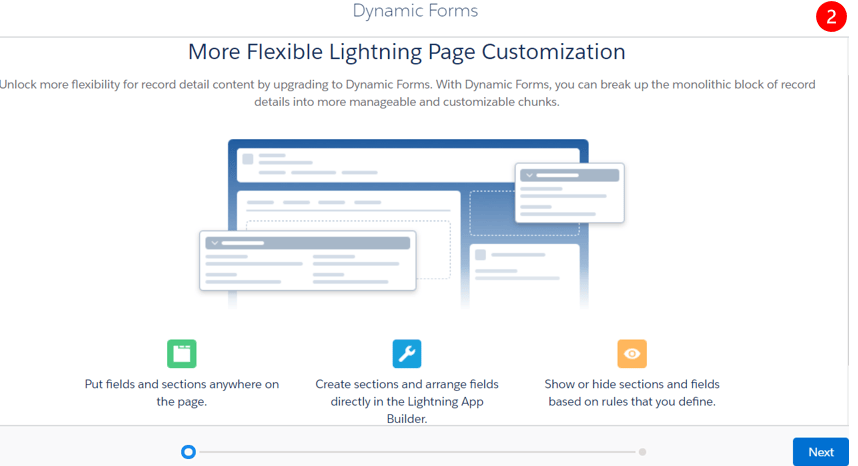This screenshot has width=858, height=466.
Task: Click the blue wrench icon
Action: coord(407,354)
